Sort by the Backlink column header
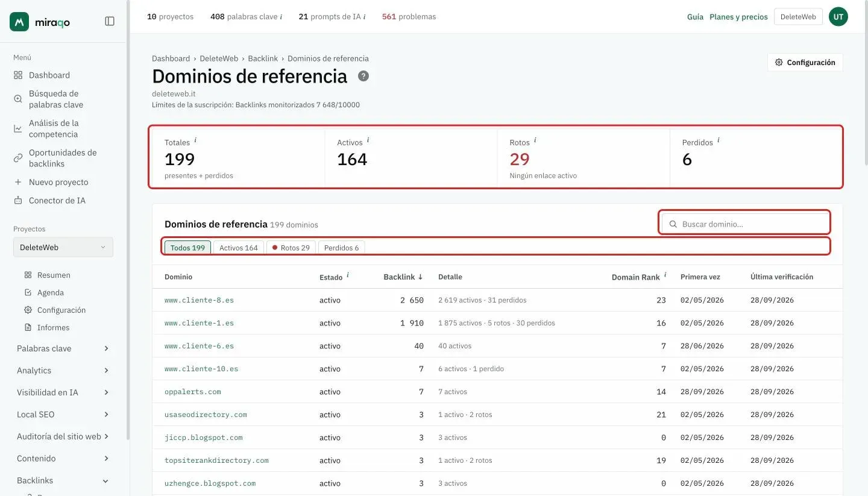The width and height of the screenshot is (868, 496). [403, 277]
